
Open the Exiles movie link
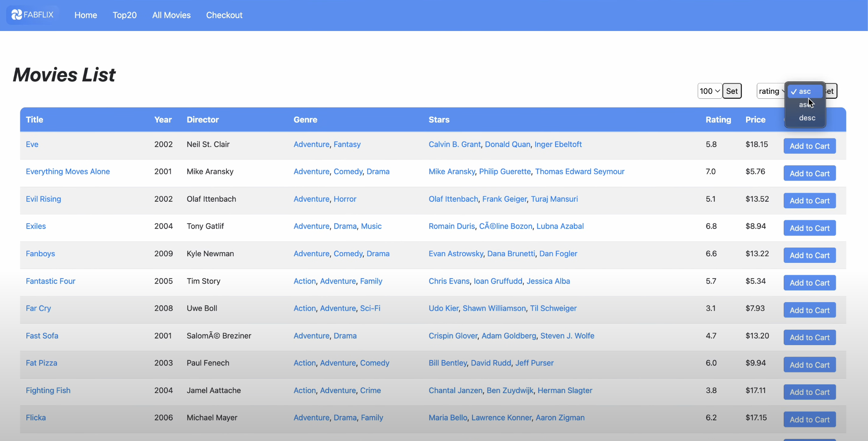point(36,226)
